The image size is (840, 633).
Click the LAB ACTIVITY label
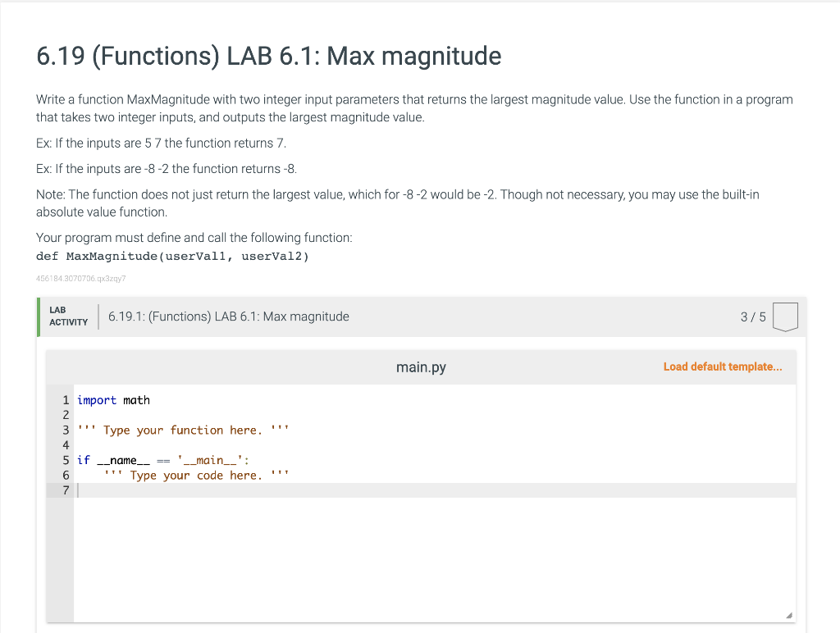[69, 316]
